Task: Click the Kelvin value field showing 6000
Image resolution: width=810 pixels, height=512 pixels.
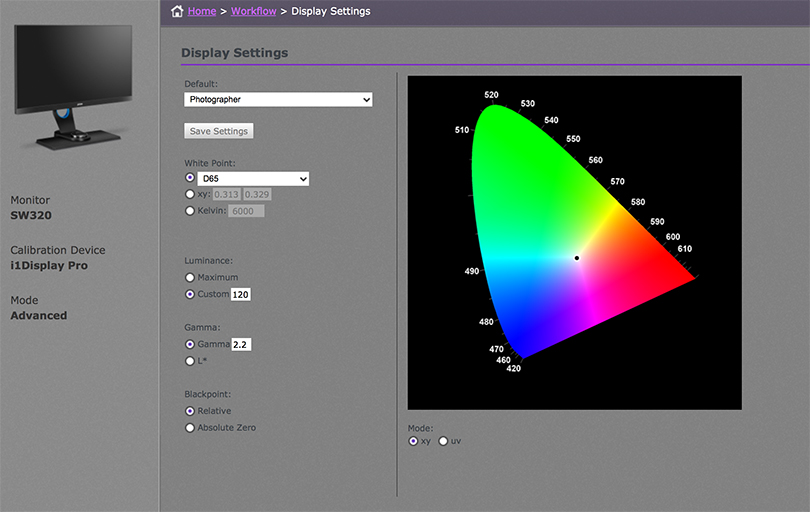Action: 246,211
